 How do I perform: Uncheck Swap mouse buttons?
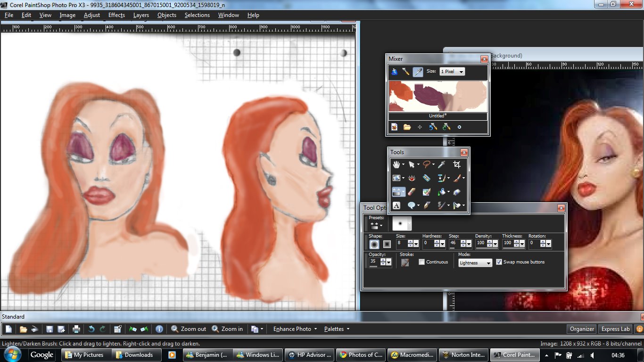pyautogui.click(x=499, y=262)
